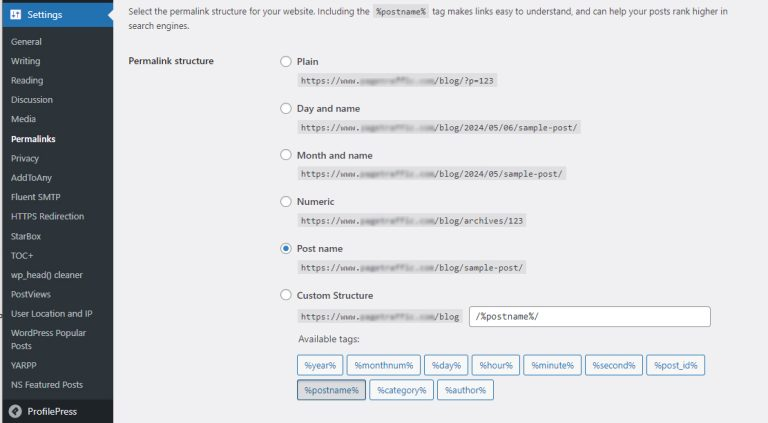This screenshot has width=768, height=423.
Task: Click the Settings sliders icon in sidebar
Action: tap(16, 15)
